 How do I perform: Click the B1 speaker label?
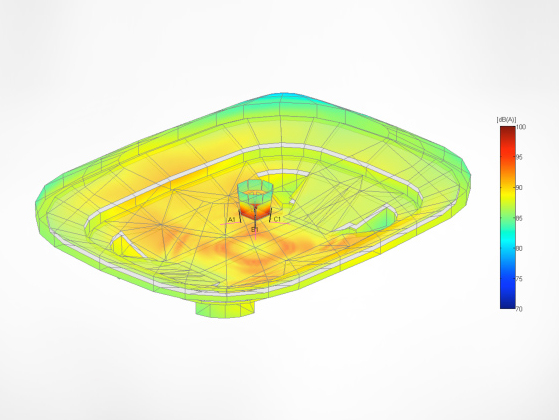coord(254,229)
